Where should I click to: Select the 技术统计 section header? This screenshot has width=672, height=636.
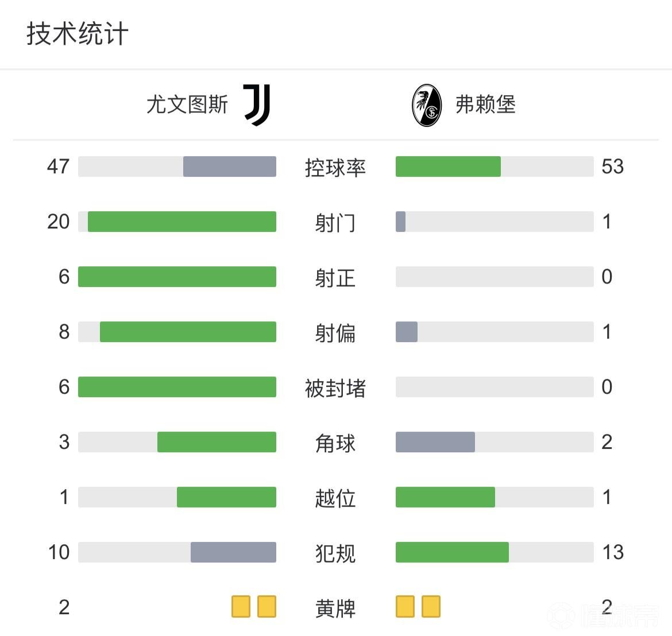click(x=78, y=34)
